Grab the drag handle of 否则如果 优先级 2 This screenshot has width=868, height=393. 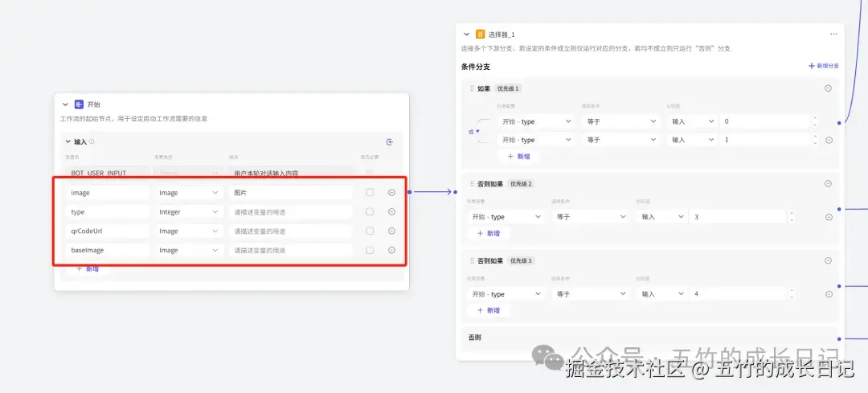pos(473,184)
